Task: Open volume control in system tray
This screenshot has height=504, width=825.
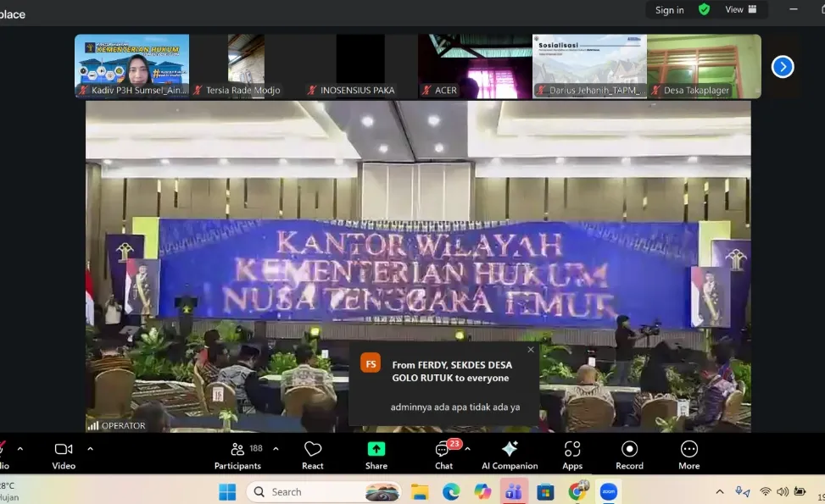Action: pos(783,492)
